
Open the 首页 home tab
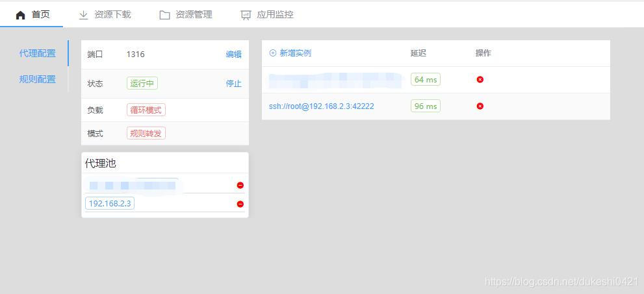[x=32, y=15]
